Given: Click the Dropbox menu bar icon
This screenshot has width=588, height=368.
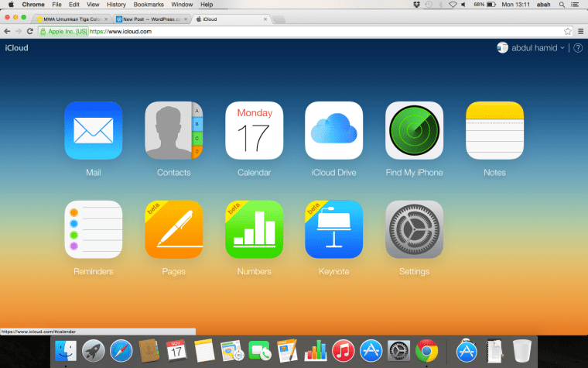Looking at the screenshot, I should click(x=416, y=5).
